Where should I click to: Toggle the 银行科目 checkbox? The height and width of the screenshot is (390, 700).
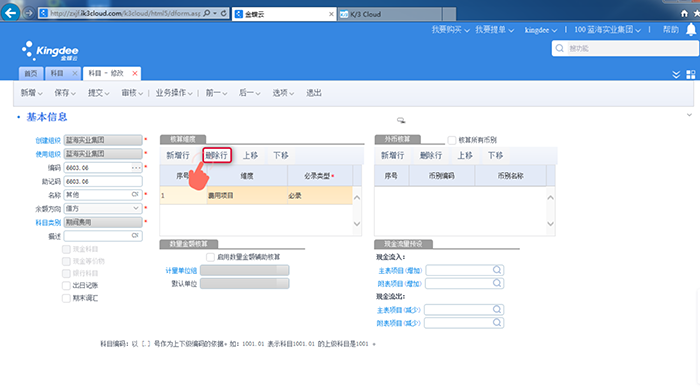click(x=66, y=273)
